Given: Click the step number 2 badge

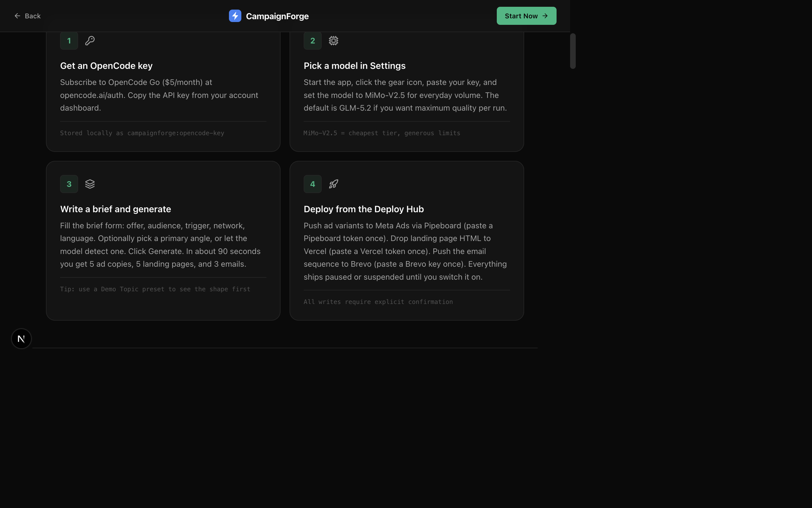Looking at the screenshot, I should 312,41.
